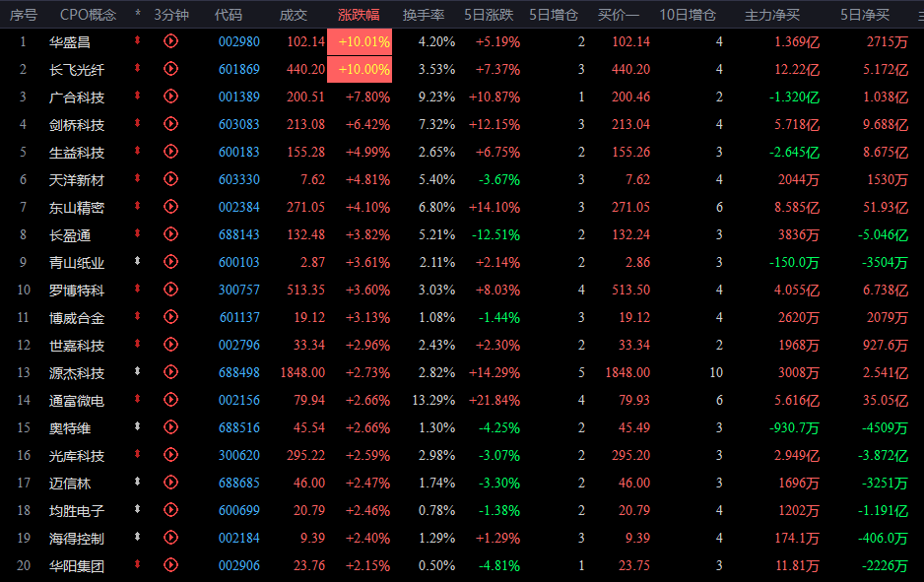Open the 3-minute chart icon for 华阳集团
Screen dimensions: 924x582
(x=170, y=565)
